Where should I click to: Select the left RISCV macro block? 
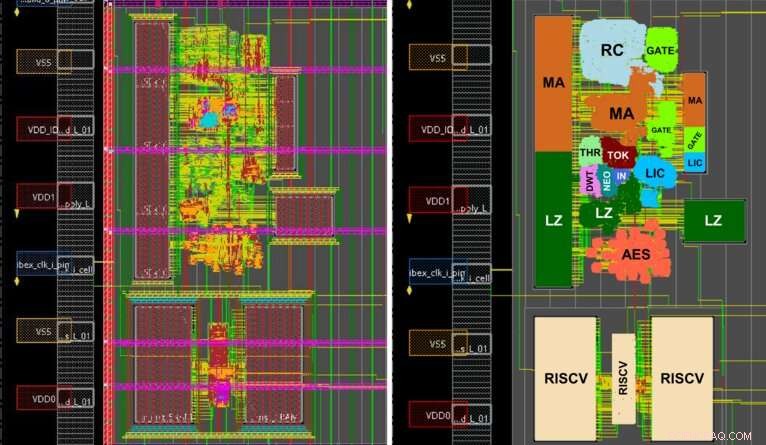pos(566,379)
